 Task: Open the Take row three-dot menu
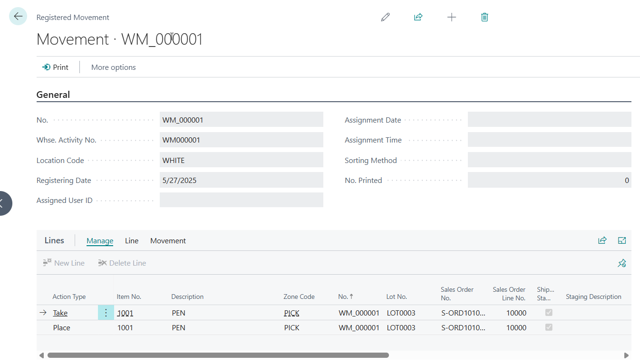click(106, 313)
